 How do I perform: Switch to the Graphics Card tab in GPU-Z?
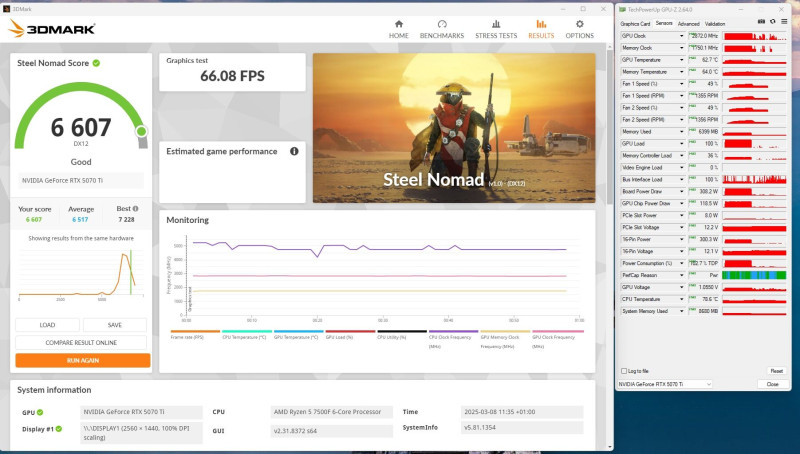click(635, 24)
